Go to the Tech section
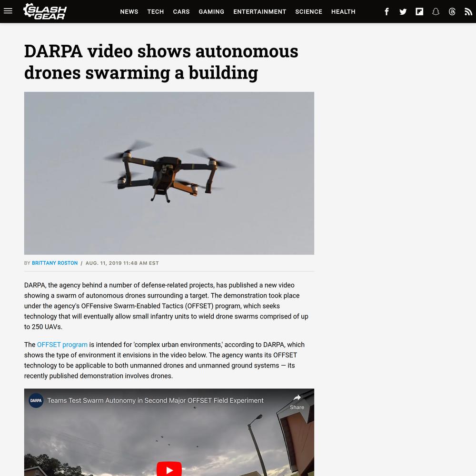476x476 pixels. pyautogui.click(x=156, y=11)
